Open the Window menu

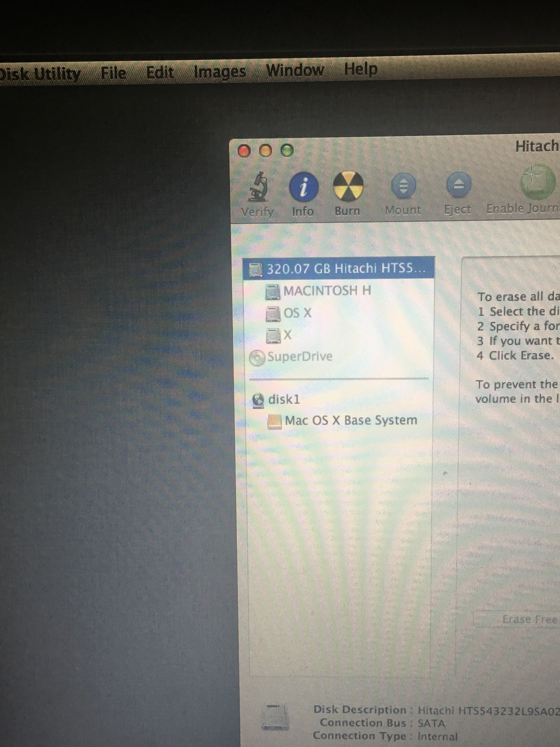295,70
